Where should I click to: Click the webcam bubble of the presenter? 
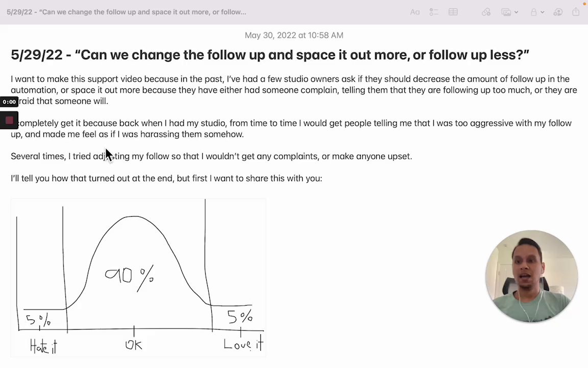531,277
